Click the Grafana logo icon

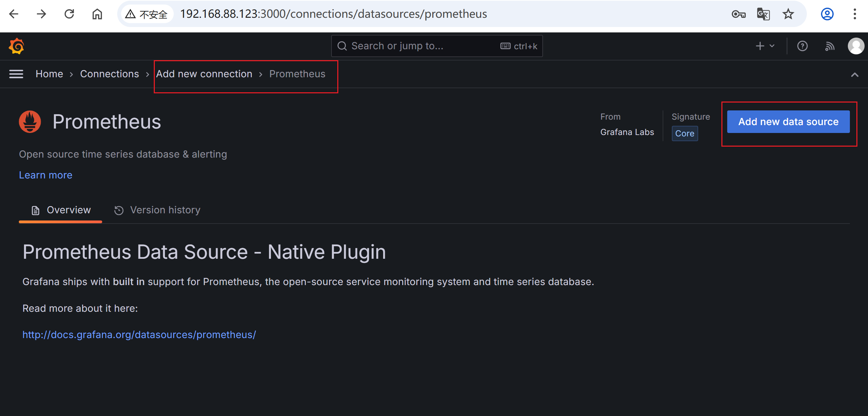(x=16, y=46)
